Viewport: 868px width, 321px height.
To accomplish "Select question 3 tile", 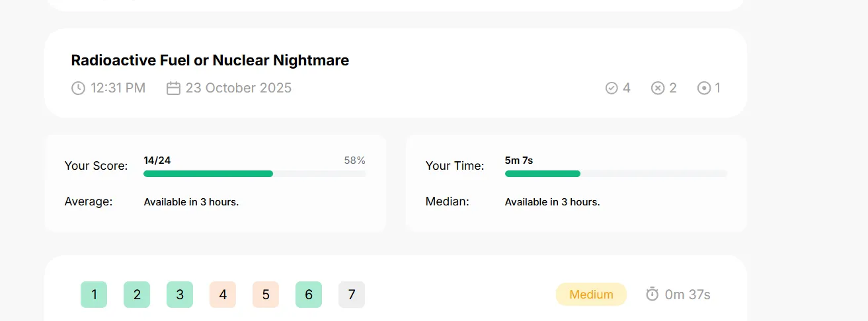I will [x=180, y=295].
